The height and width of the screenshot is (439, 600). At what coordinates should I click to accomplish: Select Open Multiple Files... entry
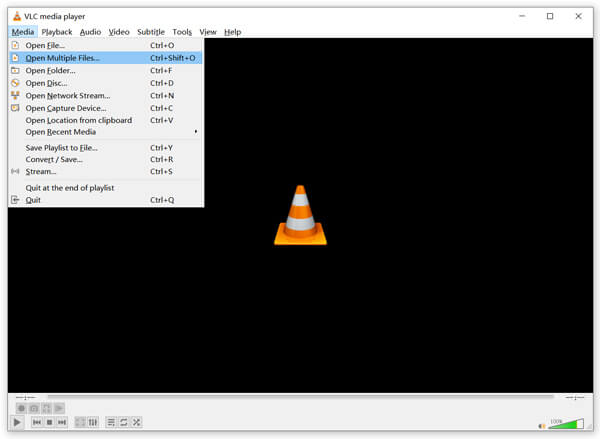tap(105, 58)
